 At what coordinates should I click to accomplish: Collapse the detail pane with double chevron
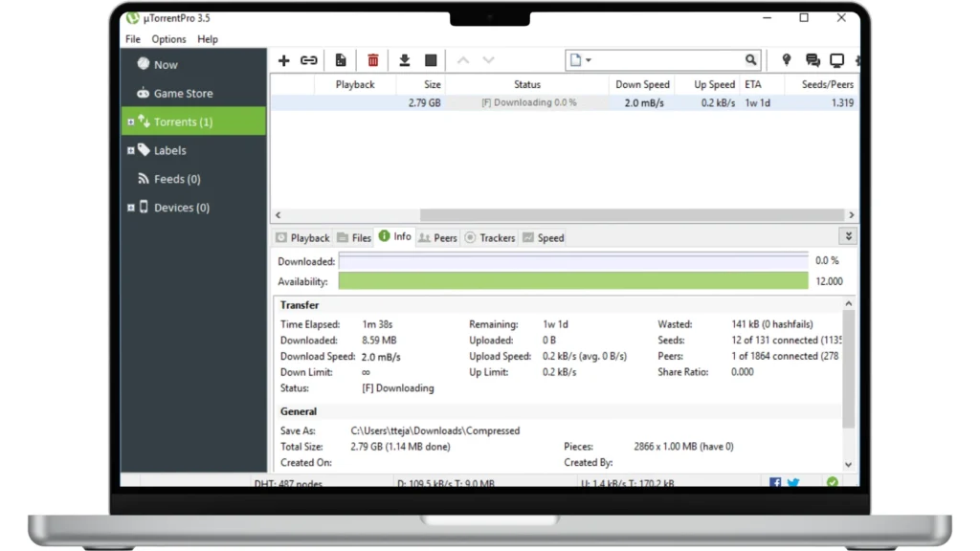(848, 236)
